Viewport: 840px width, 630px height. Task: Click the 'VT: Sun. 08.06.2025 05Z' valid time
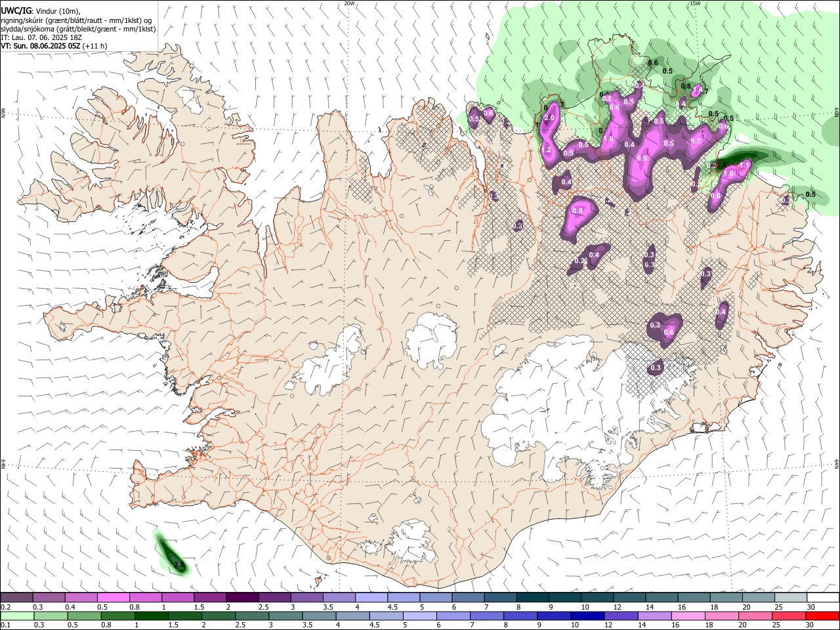click(x=41, y=46)
